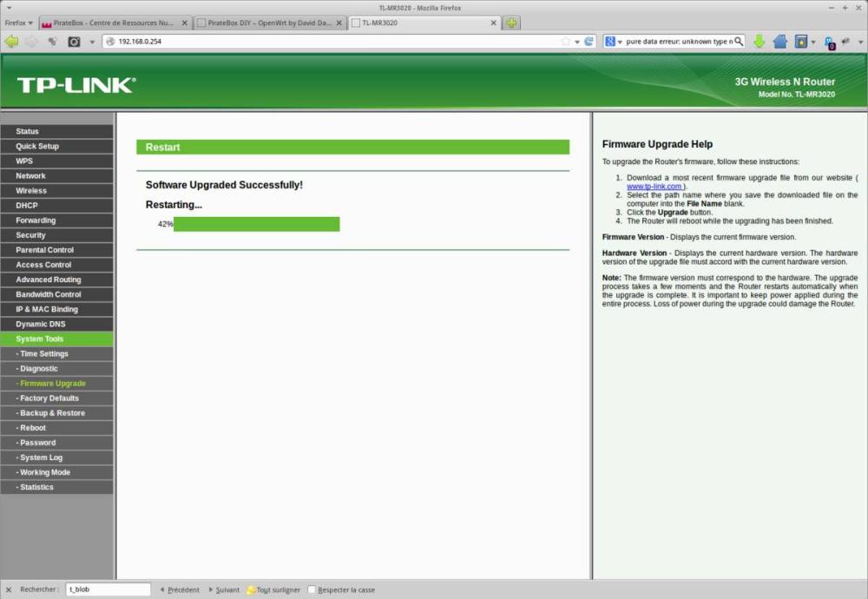
Task: Close the find bar with the X
Action: 9,589
